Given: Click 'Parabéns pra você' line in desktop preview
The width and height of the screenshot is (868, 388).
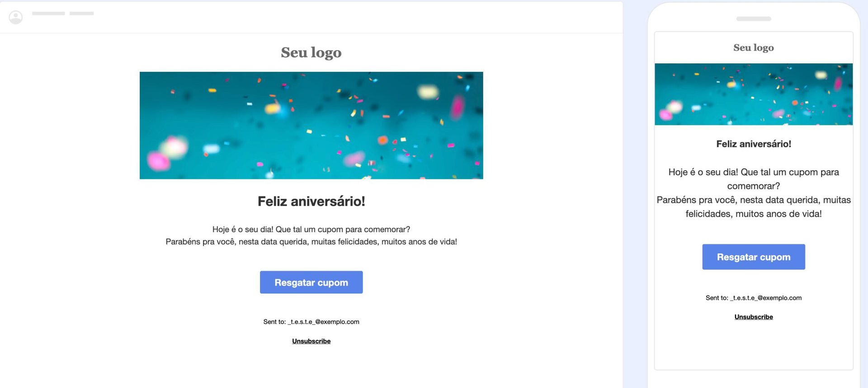Looking at the screenshot, I should (x=311, y=242).
